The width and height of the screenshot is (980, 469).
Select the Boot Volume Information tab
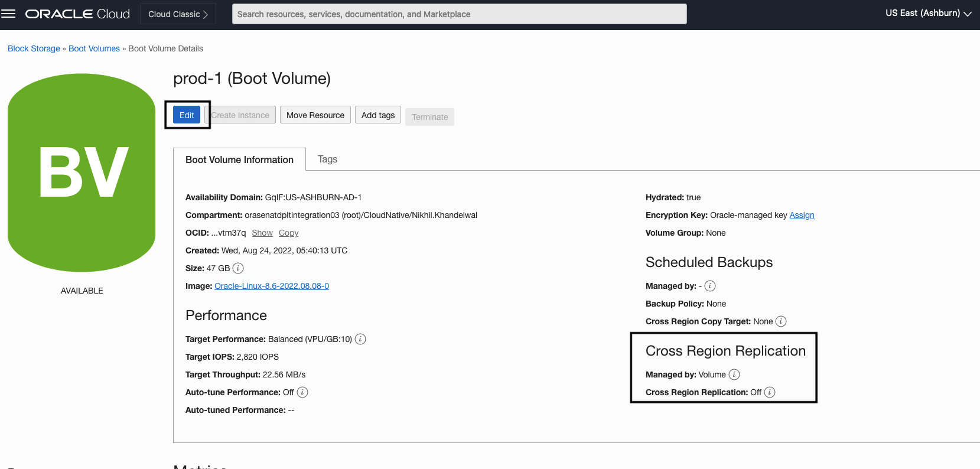239,159
